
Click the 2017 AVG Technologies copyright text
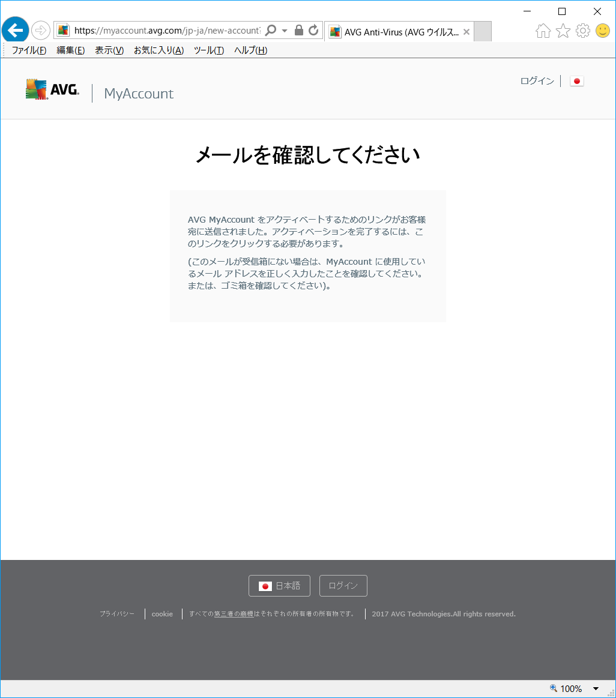click(444, 614)
